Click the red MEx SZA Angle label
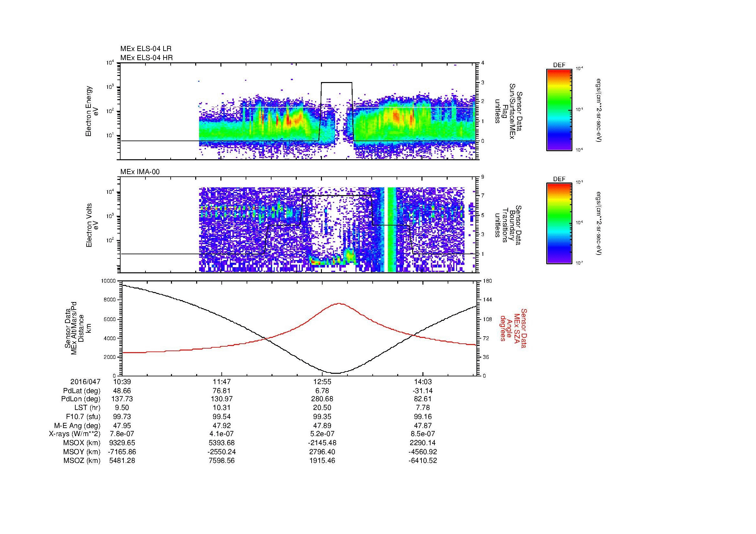756x534 pixels. pyautogui.click(x=513, y=328)
